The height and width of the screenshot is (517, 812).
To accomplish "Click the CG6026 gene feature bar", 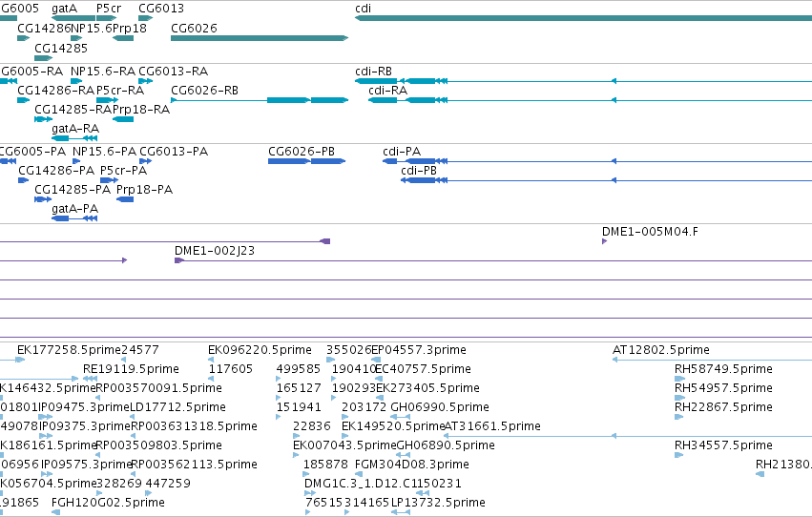I will [x=260, y=38].
